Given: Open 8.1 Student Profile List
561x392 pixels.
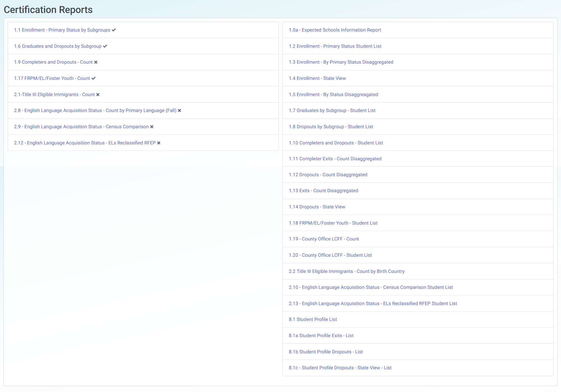Looking at the screenshot, I should click(313, 319).
